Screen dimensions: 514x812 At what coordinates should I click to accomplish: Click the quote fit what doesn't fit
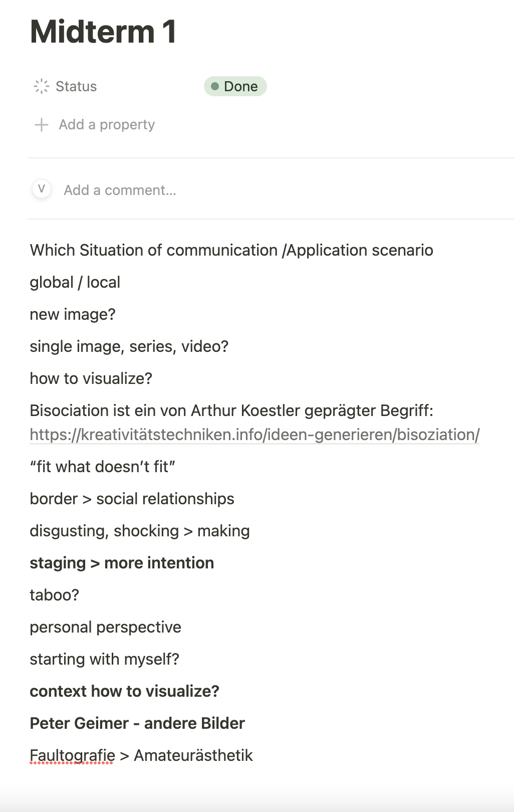103,467
